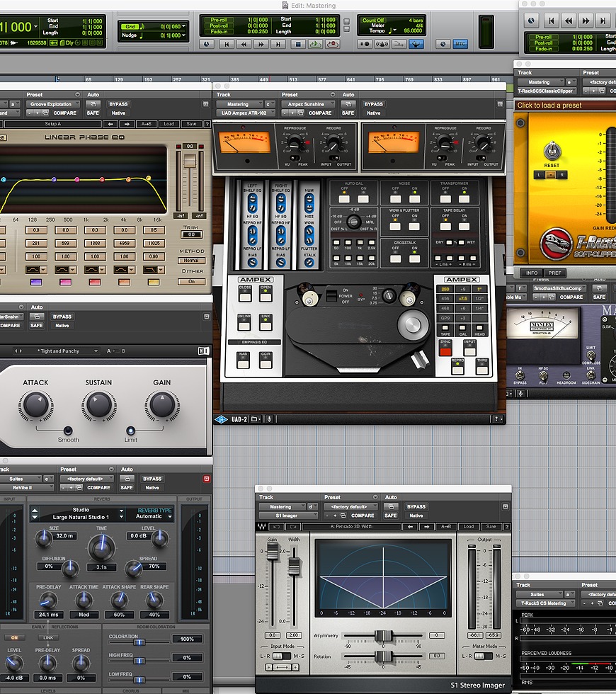
Task: Click the transient plugin ATTACK knob
Action: 36,405
